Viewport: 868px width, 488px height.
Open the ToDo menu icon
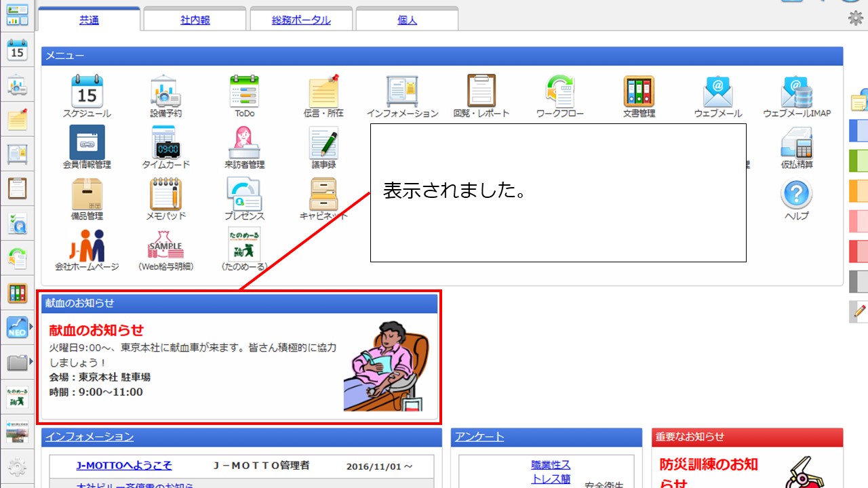(x=244, y=91)
